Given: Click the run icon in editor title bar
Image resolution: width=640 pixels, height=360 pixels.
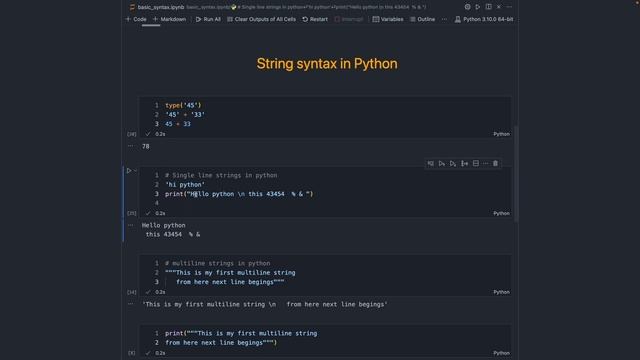Looking at the screenshot, I should (x=478, y=7).
